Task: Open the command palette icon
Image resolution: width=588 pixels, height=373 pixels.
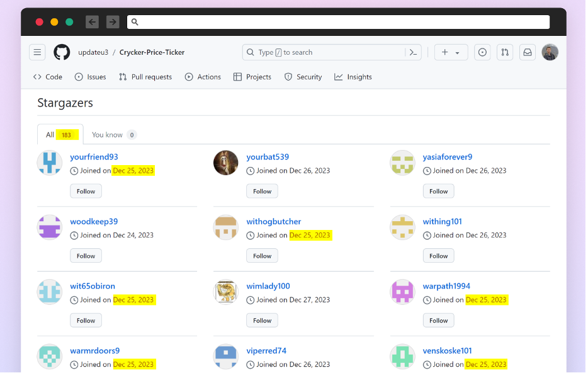Action: tap(413, 52)
